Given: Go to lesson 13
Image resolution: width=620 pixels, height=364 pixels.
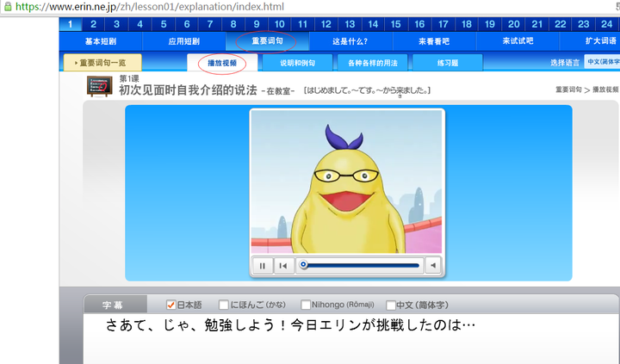Looking at the screenshot, I should click(x=350, y=24).
